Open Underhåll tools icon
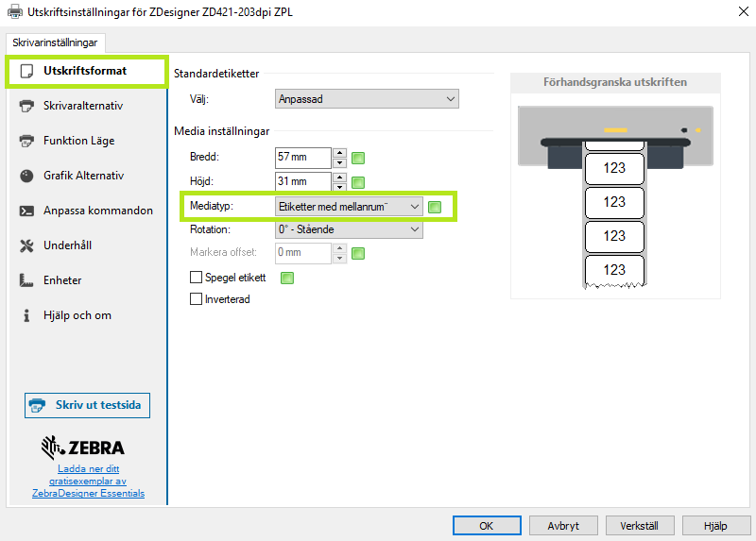 [x=26, y=245]
